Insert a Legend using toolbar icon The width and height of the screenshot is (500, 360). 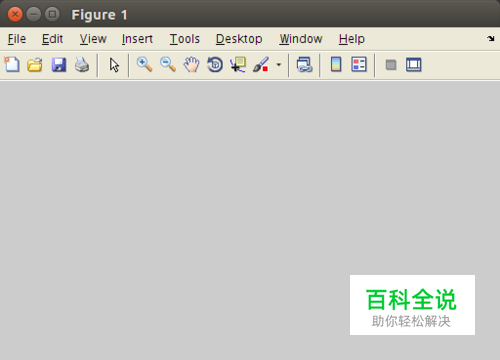tap(359, 64)
